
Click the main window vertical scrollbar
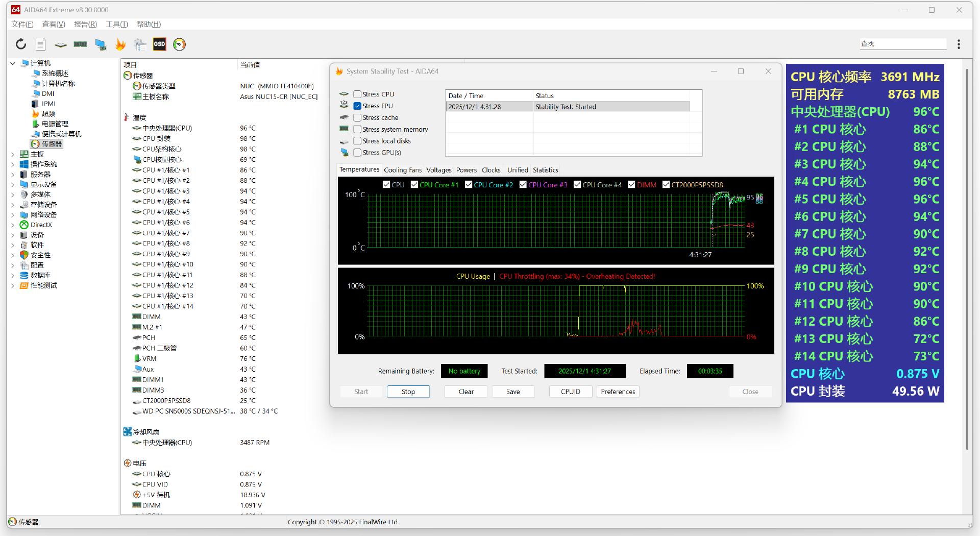click(967, 255)
